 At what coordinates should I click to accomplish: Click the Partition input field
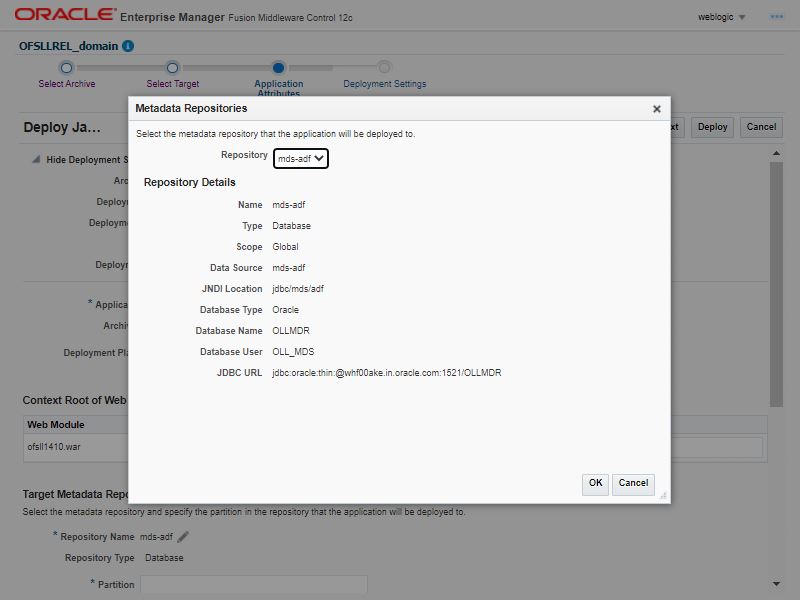pyautogui.click(x=254, y=585)
